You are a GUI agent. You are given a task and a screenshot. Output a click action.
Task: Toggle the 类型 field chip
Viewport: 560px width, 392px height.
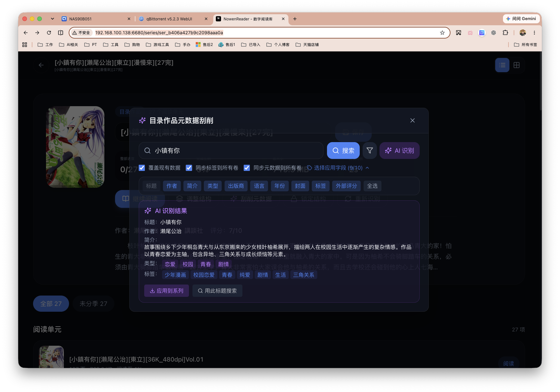coord(213,186)
